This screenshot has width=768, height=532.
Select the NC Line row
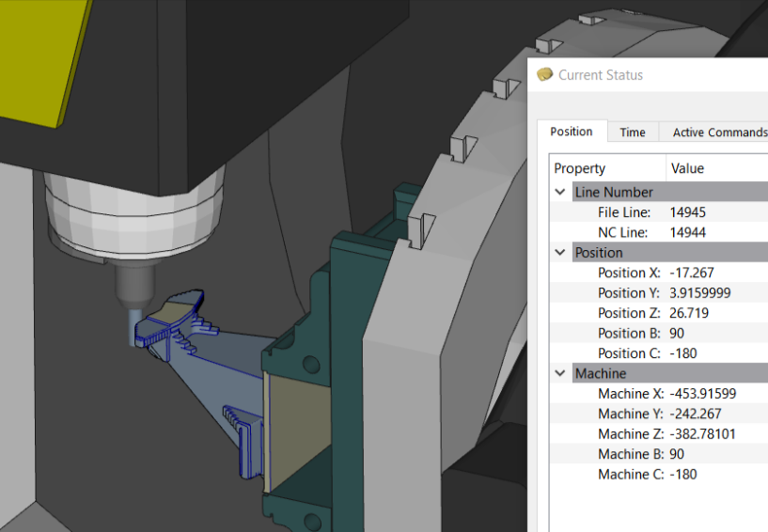coord(623,232)
